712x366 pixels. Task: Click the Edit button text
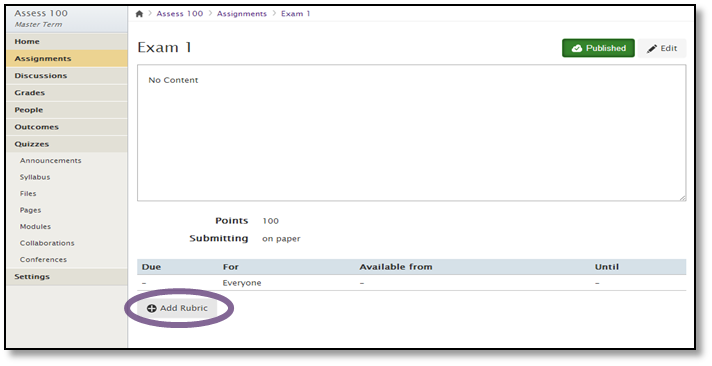pos(668,48)
